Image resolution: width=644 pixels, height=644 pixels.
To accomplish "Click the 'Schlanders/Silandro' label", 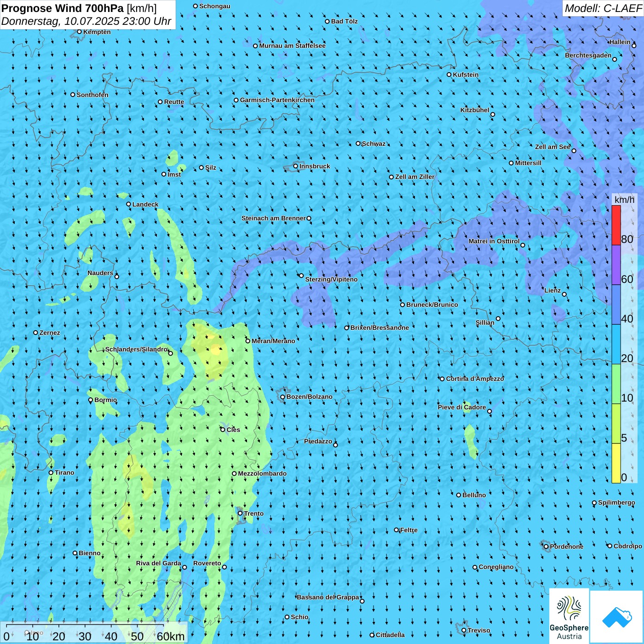I will point(136,349).
